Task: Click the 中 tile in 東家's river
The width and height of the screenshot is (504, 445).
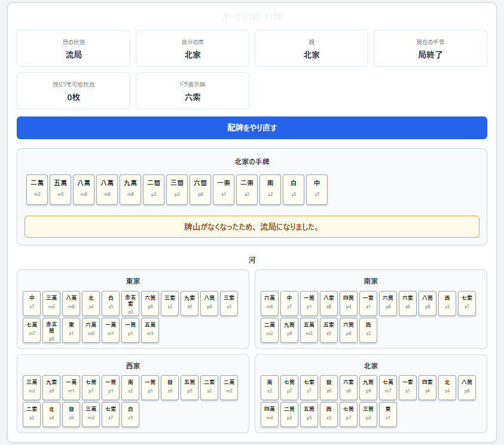Action: [32, 303]
